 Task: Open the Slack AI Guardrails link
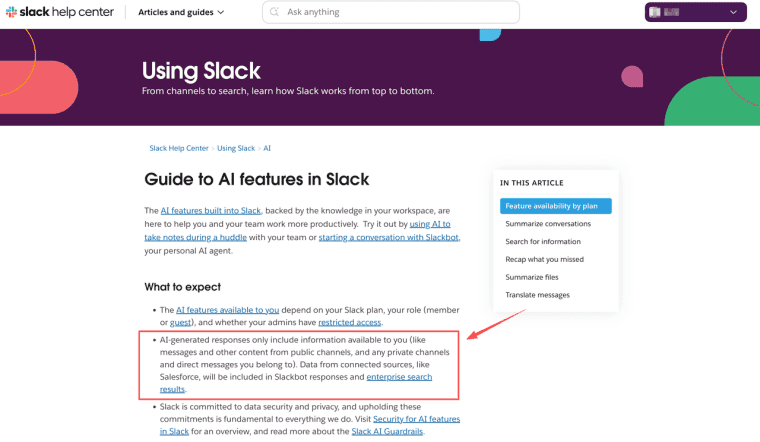point(387,431)
